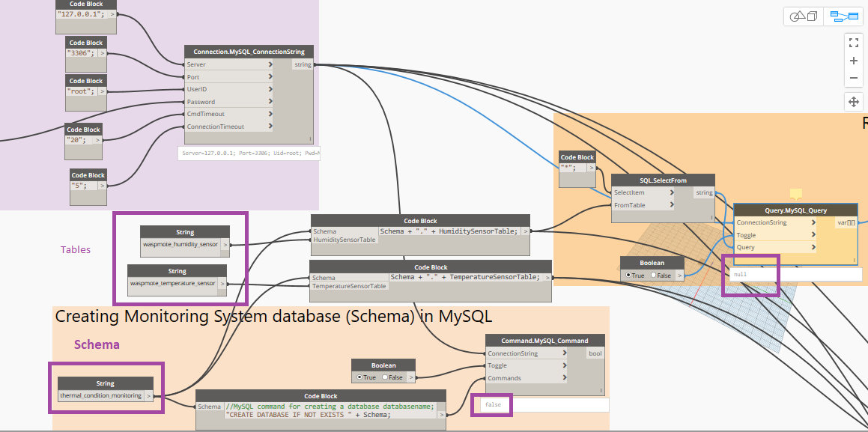The width and height of the screenshot is (868, 432).
Task: Click string output port of Connection.MySQL_ConnectionString
Action: coord(303,64)
